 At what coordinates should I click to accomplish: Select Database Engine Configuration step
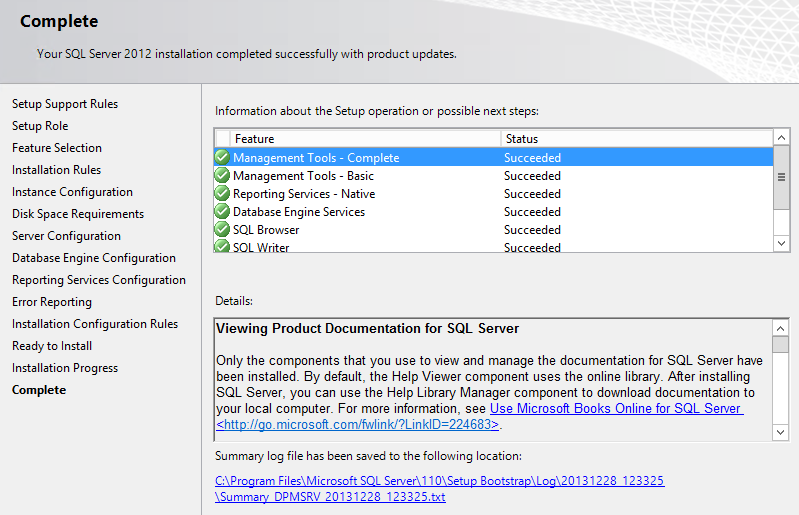point(94,258)
